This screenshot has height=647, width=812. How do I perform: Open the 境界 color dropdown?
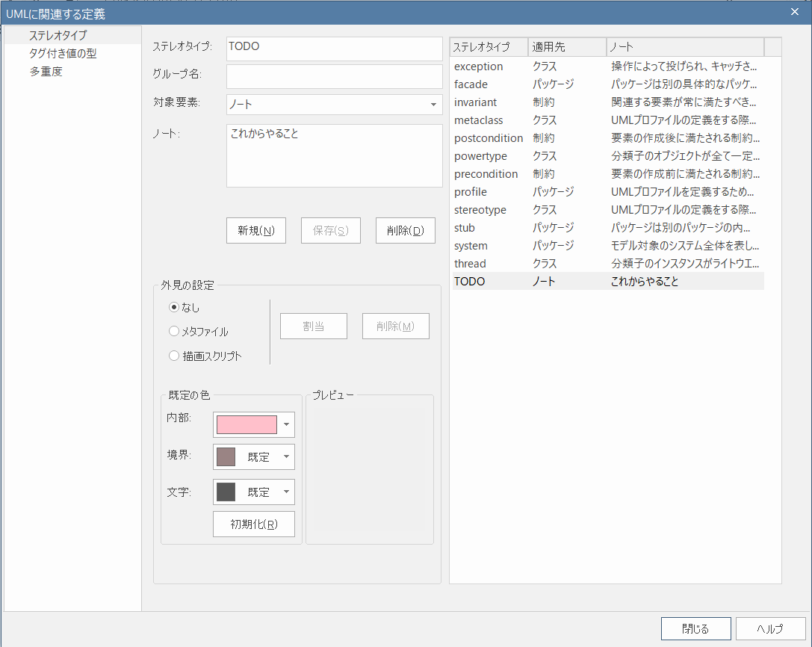pos(286,457)
